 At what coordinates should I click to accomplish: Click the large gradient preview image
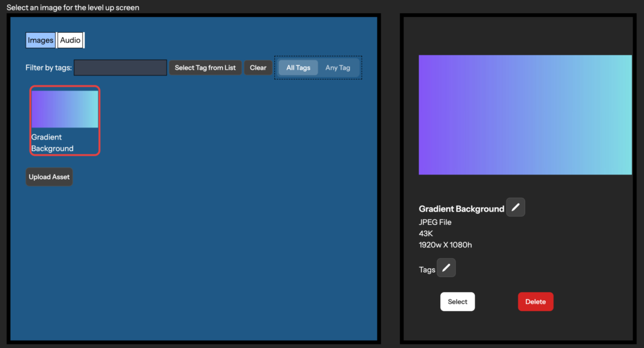525,115
